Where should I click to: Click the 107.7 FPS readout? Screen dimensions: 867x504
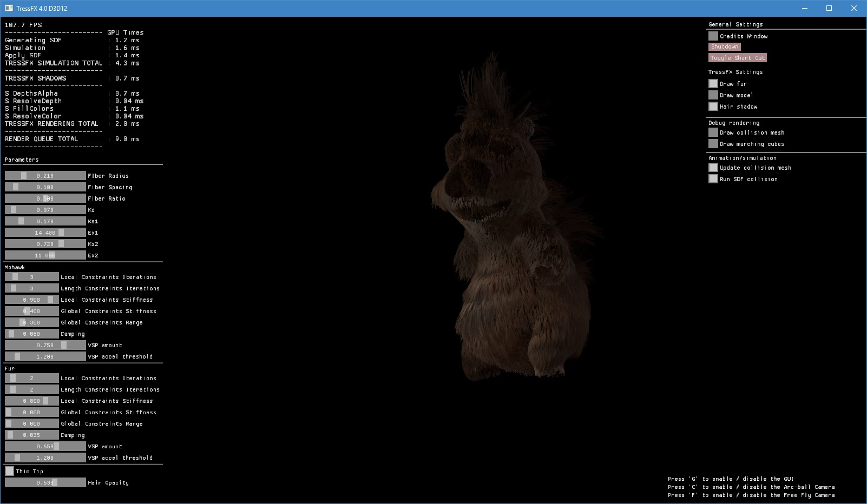[23, 25]
